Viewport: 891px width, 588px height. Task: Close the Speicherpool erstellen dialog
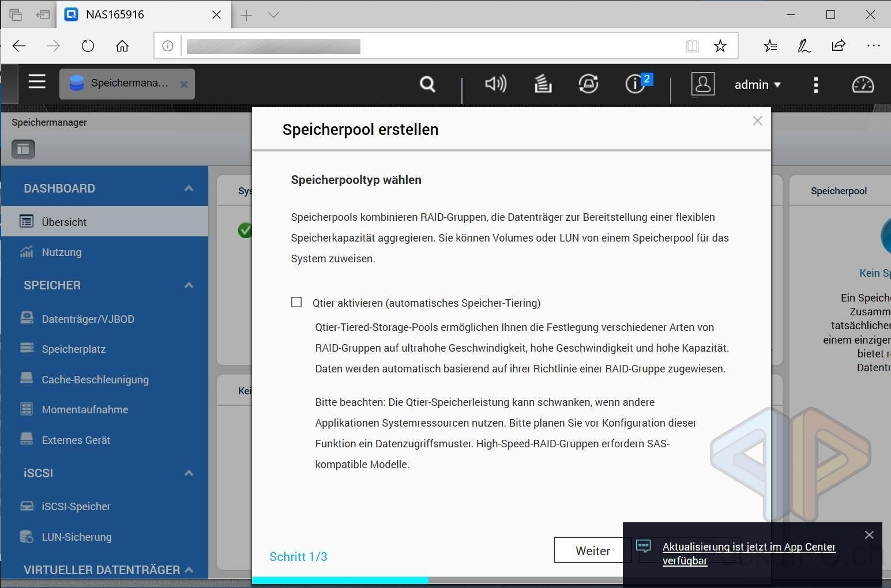coord(757,121)
